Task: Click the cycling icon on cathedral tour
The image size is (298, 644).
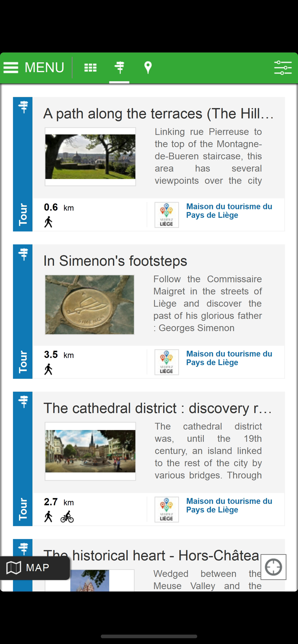Action: [67, 517]
